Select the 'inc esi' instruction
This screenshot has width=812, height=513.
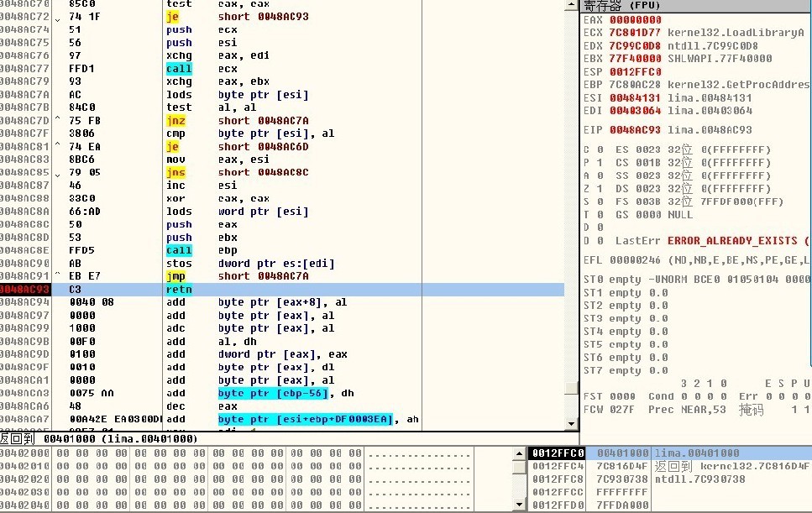tap(202, 186)
